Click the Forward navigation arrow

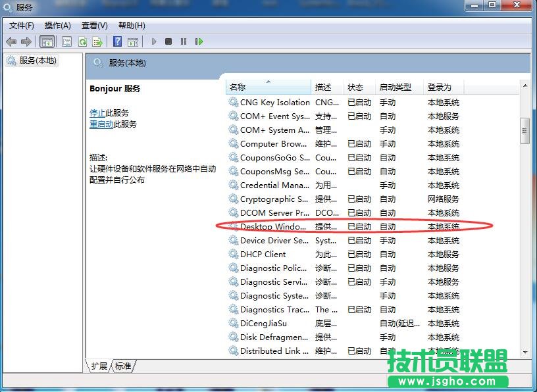26,41
